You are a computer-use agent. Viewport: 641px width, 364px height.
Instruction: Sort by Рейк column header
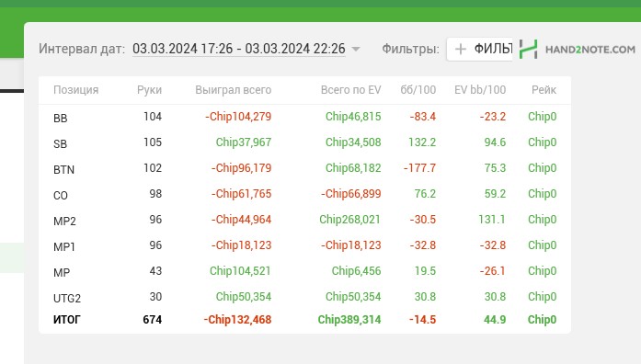pos(544,90)
